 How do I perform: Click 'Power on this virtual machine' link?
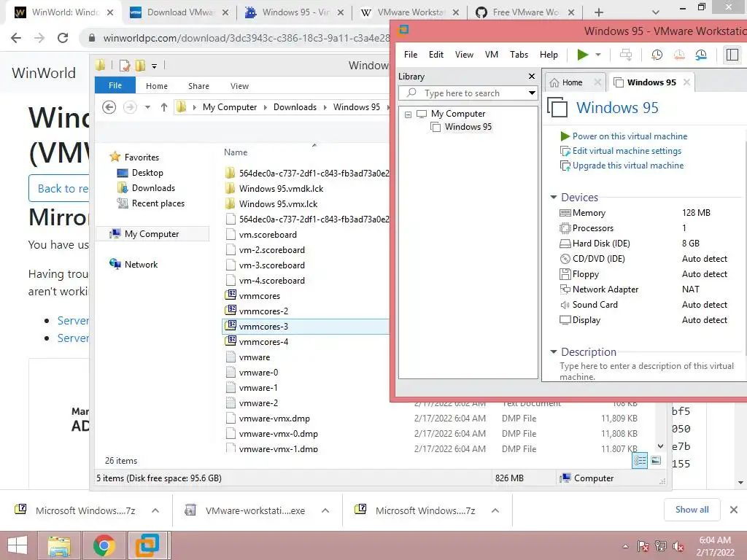coord(630,136)
